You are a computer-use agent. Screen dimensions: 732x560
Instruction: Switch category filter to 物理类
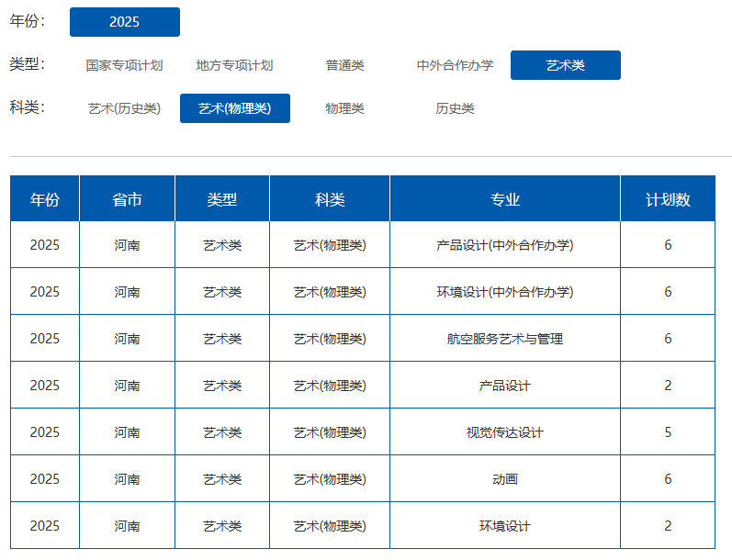click(345, 108)
